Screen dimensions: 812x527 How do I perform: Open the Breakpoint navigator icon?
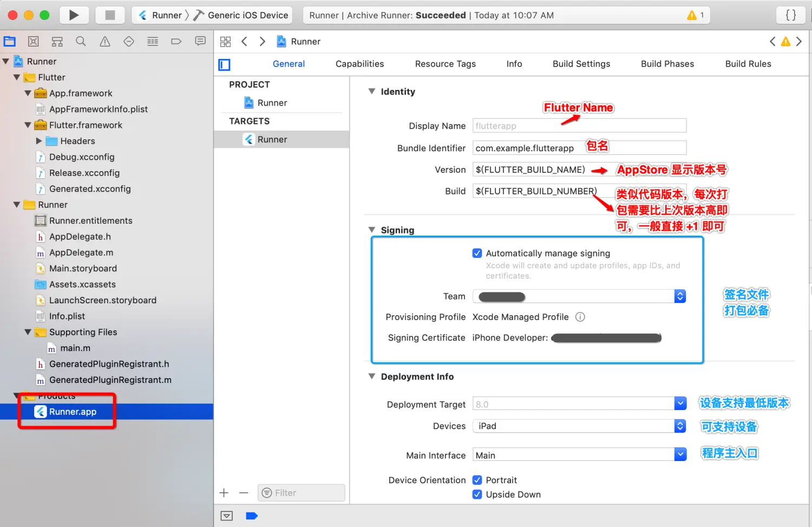click(176, 41)
